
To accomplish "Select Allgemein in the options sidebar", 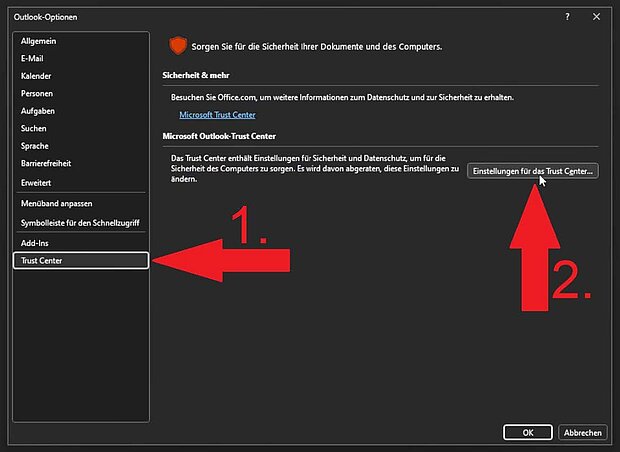I will click(81, 41).
